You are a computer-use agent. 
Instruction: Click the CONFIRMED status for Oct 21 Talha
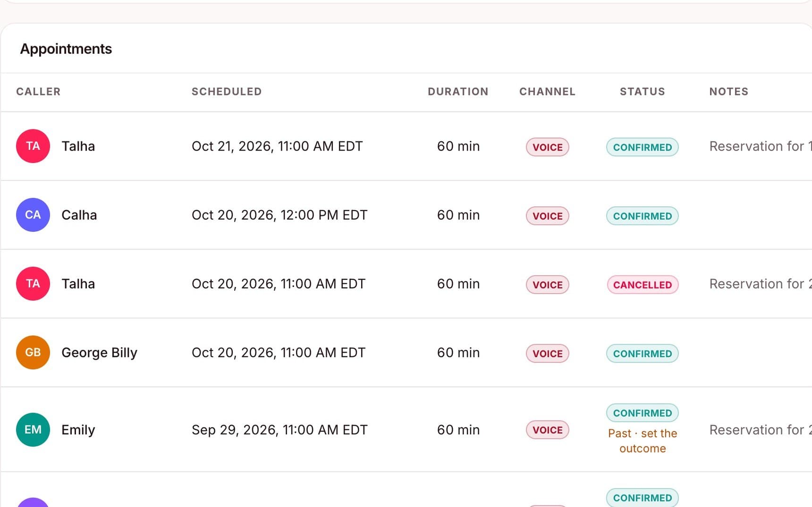pyautogui.click(x=643, y=147)
